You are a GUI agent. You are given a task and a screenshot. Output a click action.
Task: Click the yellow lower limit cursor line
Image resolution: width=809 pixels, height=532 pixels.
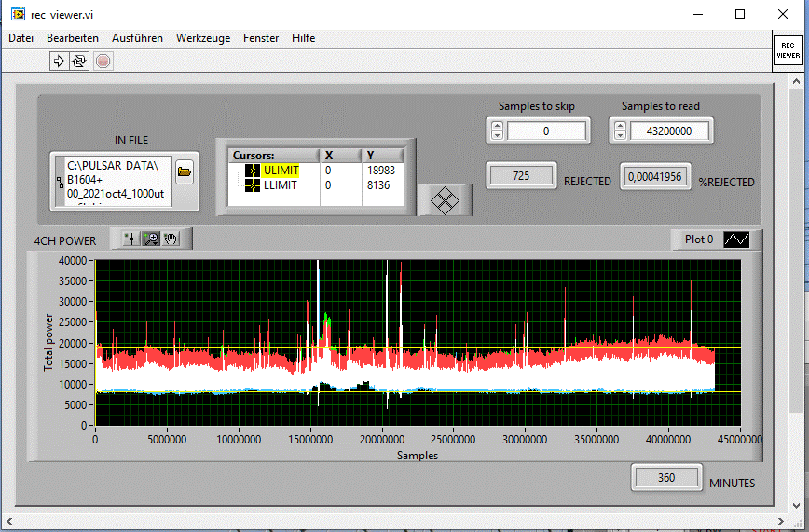[418, 391]
